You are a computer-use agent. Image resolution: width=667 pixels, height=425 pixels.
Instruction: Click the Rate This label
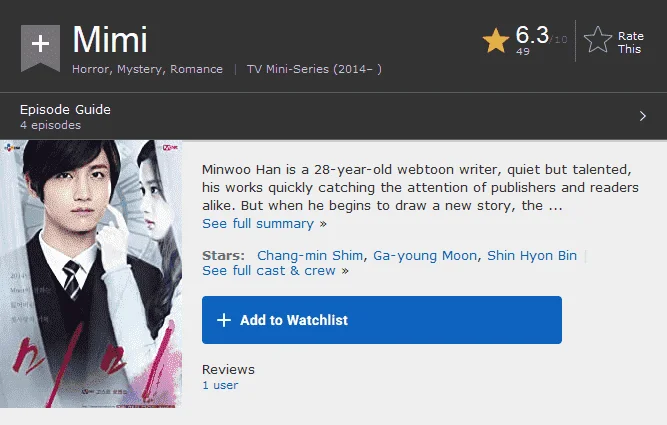[630, 43]
